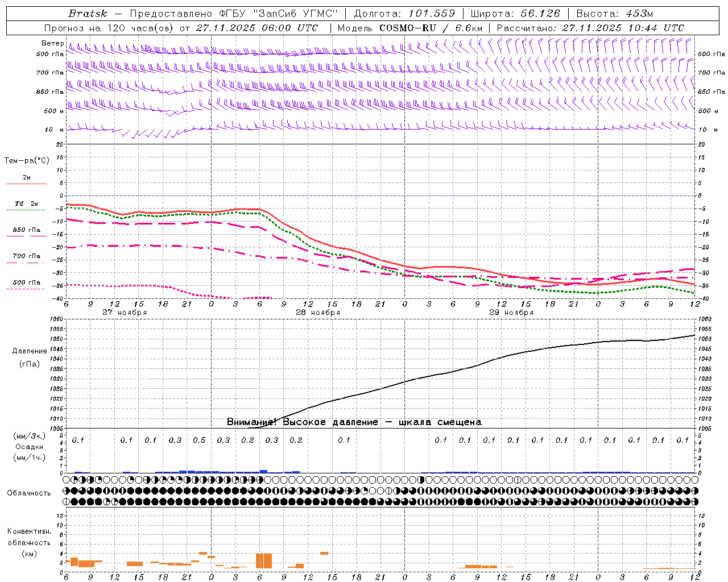Click the 'Давление' pressure axis title
The height and width of the screenshot is (582, 728).
(x=30, y=351)
